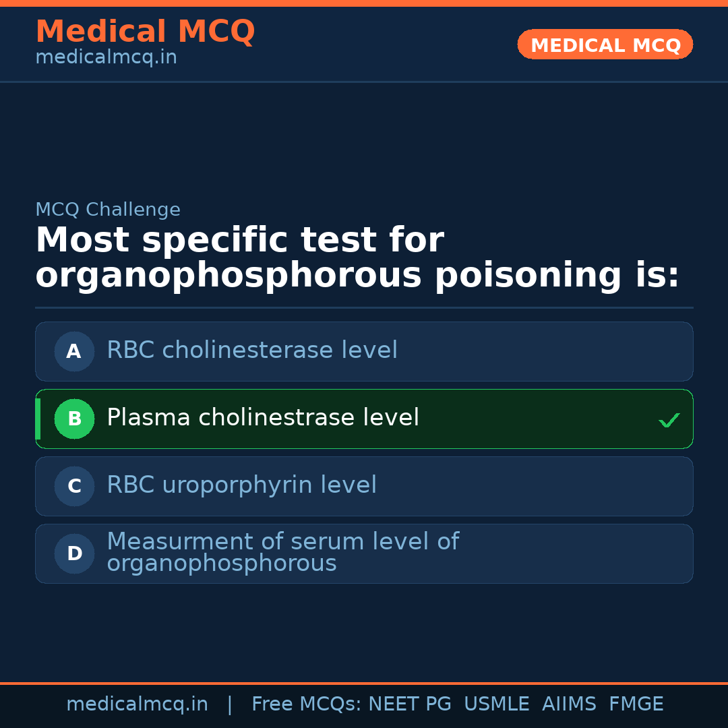Select "FMGE" in the footer
This screenshot has height=728, width=728.
tap(636, 704)
